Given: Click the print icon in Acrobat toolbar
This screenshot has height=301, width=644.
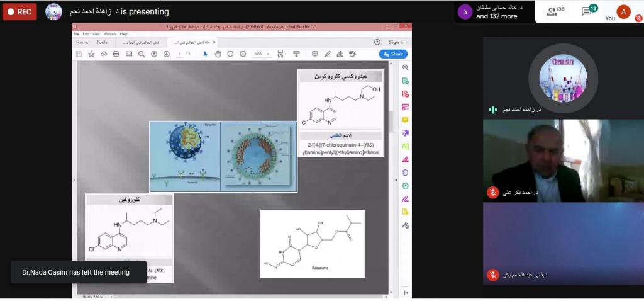Looking at the screenshot, I should coord(116,54).
